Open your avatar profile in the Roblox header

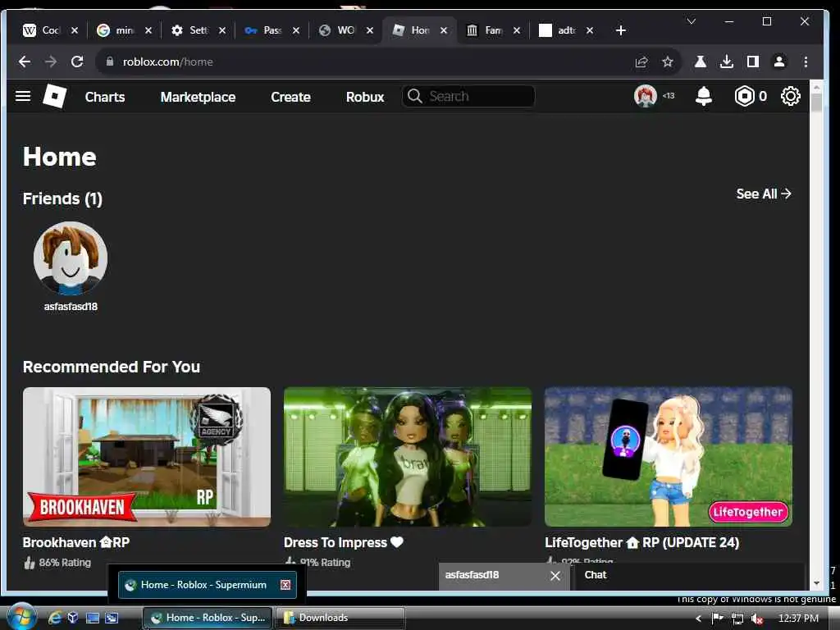[x=646, y=97]
